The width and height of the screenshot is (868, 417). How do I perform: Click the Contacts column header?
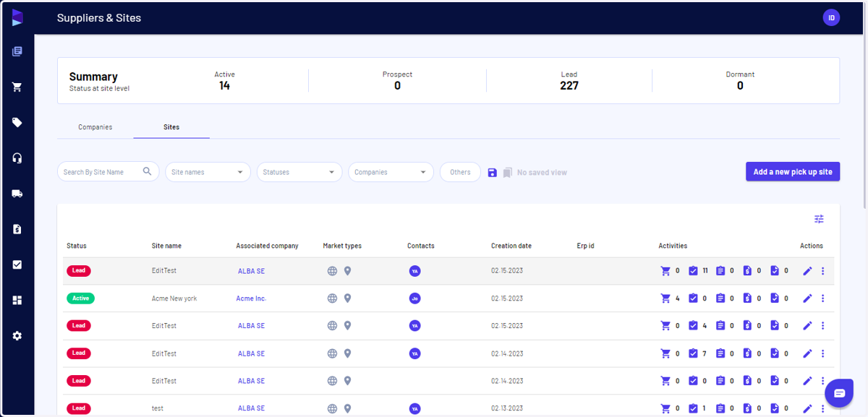pos(421,246)
